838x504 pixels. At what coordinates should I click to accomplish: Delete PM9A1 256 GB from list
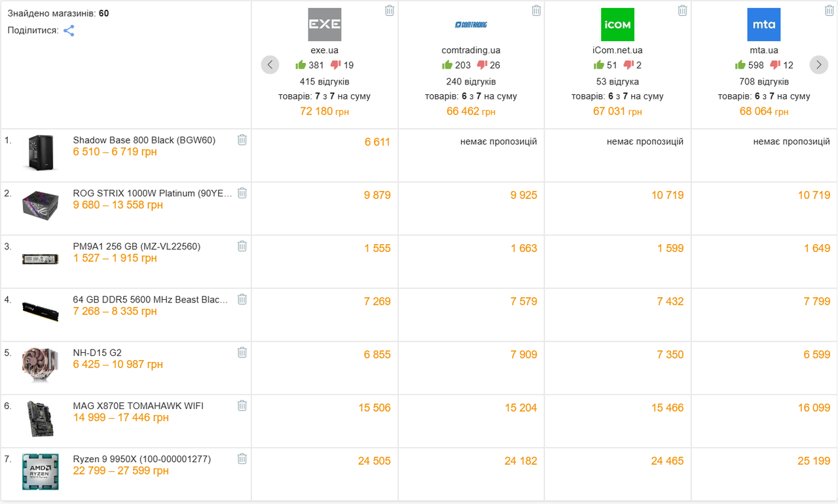[x=242, y=246]
